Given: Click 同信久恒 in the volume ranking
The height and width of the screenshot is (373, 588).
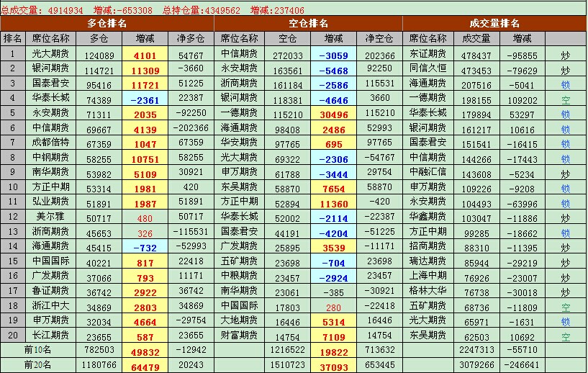Looking at the screenshot, I should pyautogui.click(x=428, y=68).
